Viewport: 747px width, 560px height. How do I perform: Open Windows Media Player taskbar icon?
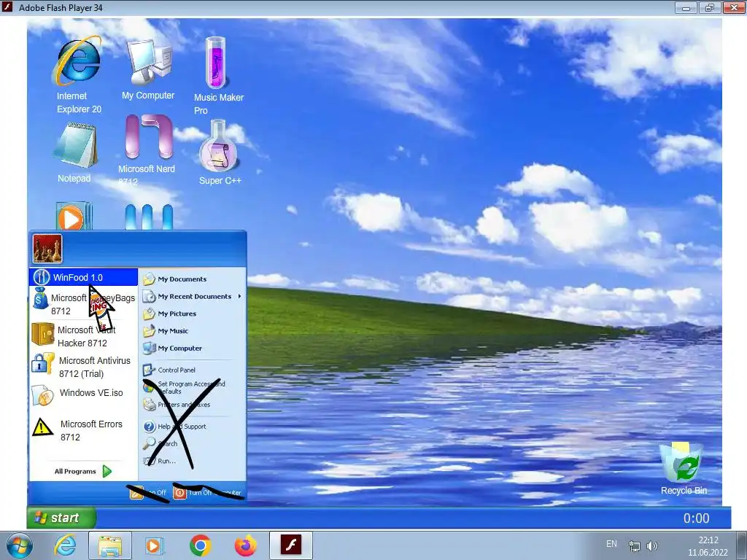154,545
